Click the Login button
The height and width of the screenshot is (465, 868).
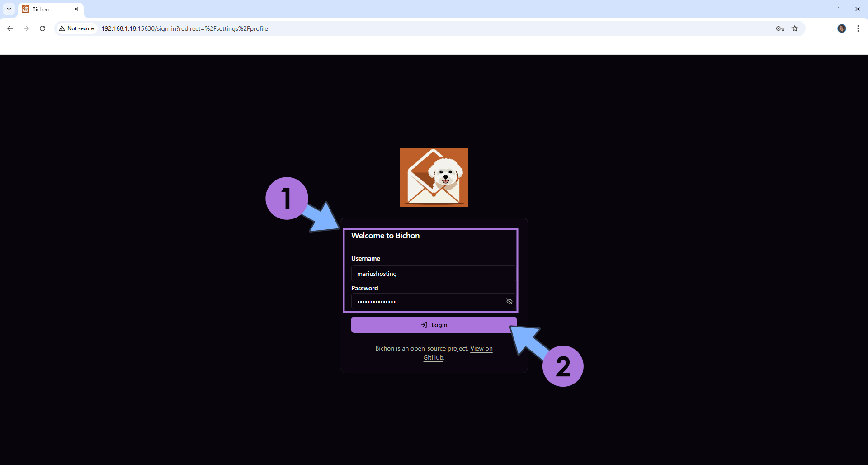pyautogui.click(x=434, y=325)
